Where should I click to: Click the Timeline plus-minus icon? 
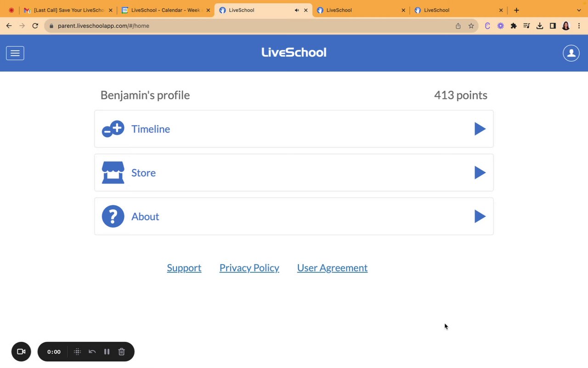pos(113,129)
